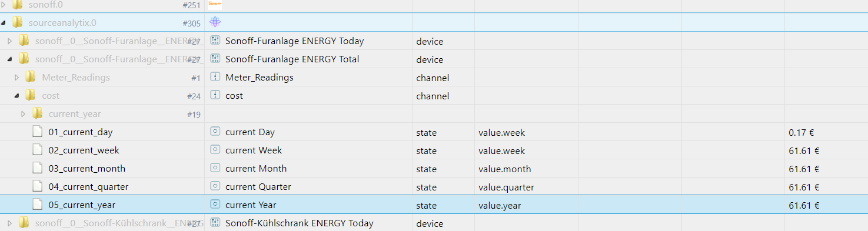Click 'device' type in Sonoff-Furanlage ENERGY Today row
This screenshot has width=868, height=231.
coord(430,42)
